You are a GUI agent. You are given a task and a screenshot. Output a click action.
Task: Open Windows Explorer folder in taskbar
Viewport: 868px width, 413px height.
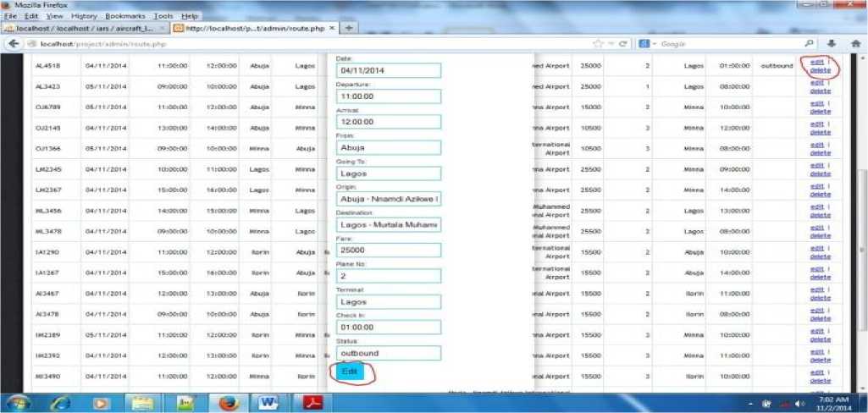[x=143, y=404]
